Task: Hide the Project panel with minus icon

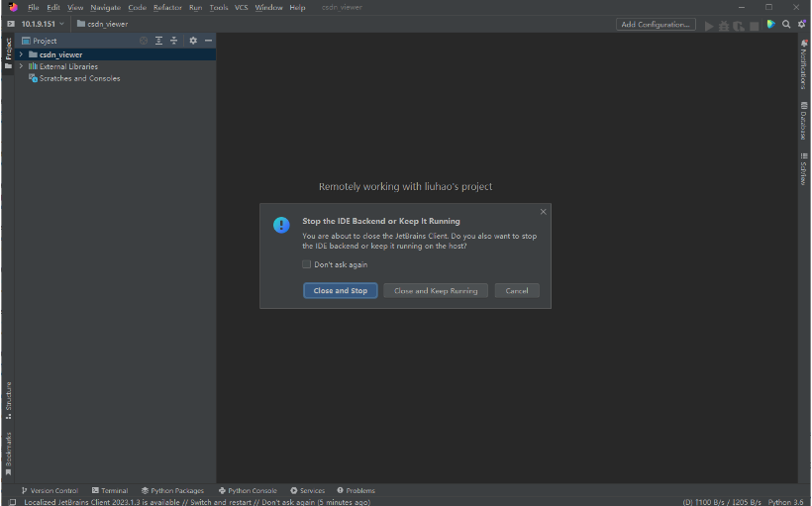Action: coord(208,41)
